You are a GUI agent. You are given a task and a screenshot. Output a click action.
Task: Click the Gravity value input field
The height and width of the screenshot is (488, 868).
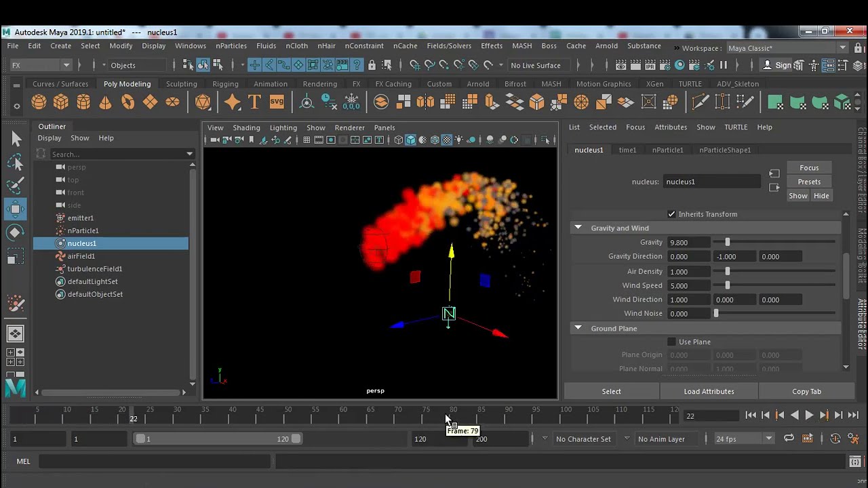click(x=689, y=242)
